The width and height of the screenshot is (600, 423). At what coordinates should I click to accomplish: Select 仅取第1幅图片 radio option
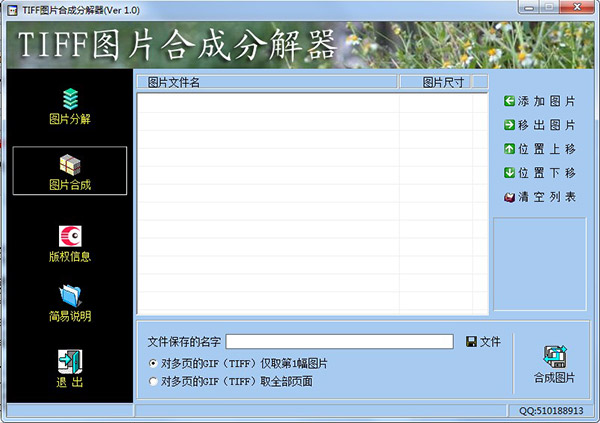pyautogui.click(x=153, y=363)
